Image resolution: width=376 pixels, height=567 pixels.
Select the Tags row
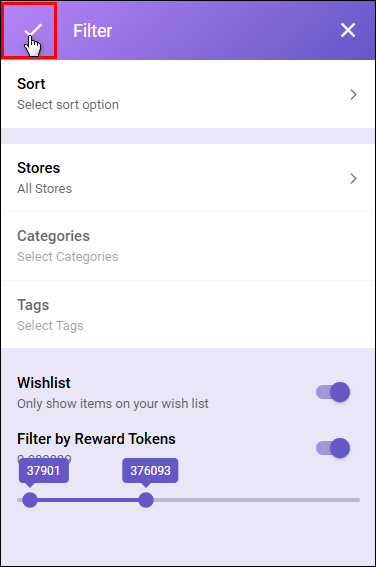(x=188, y=315)
